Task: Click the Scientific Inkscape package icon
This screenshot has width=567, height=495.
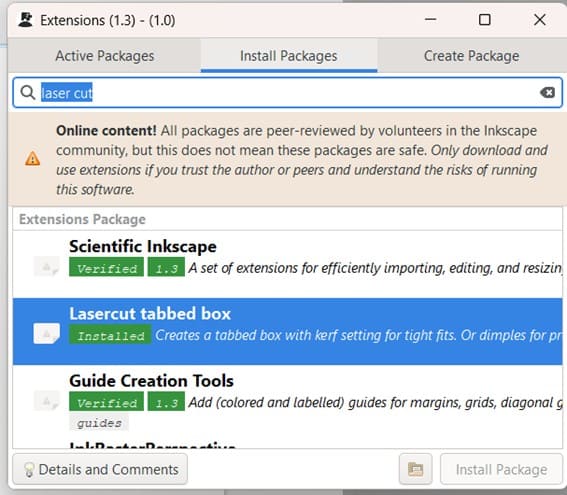Action: point(46,266)
